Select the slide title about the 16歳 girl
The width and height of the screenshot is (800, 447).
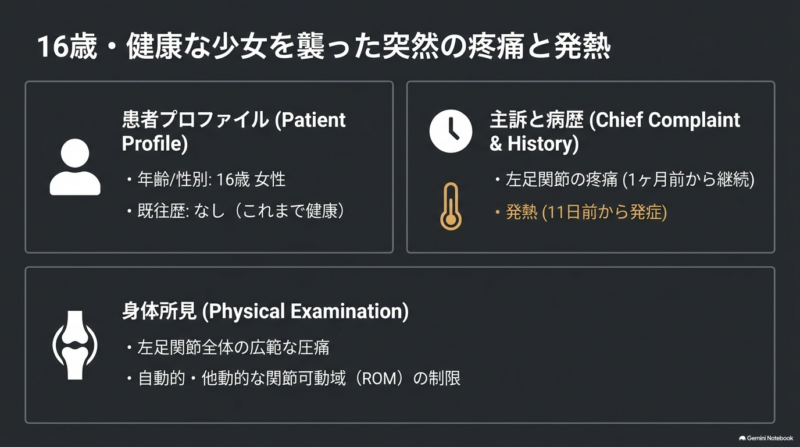pos(324,46)
